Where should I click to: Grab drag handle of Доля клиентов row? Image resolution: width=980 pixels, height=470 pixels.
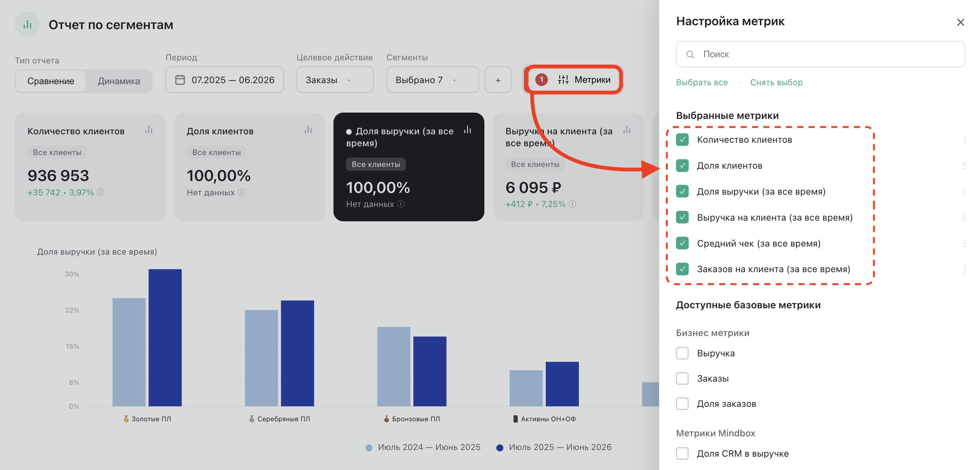pos(965,166)
